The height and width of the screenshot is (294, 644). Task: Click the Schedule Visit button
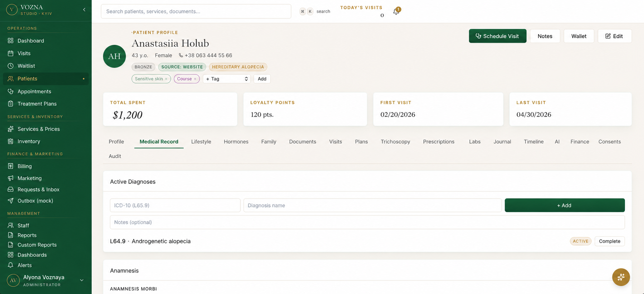[x=497, y=36]
